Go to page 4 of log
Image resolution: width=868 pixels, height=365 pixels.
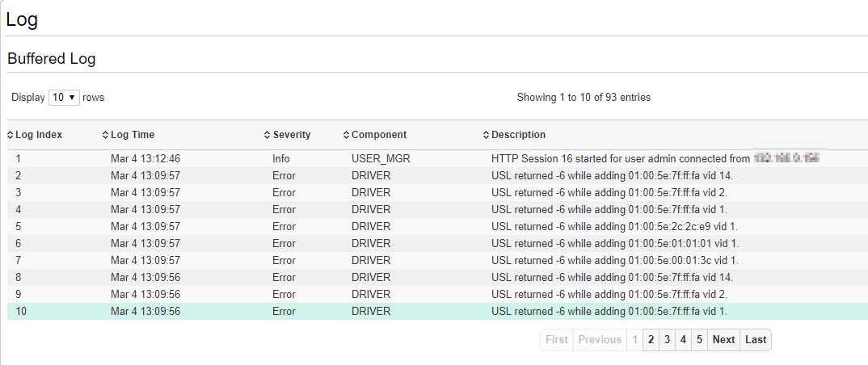point(684,340)
